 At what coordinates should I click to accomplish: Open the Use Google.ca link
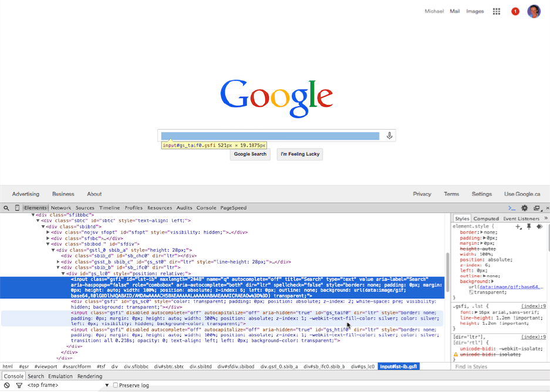point(522,194)
